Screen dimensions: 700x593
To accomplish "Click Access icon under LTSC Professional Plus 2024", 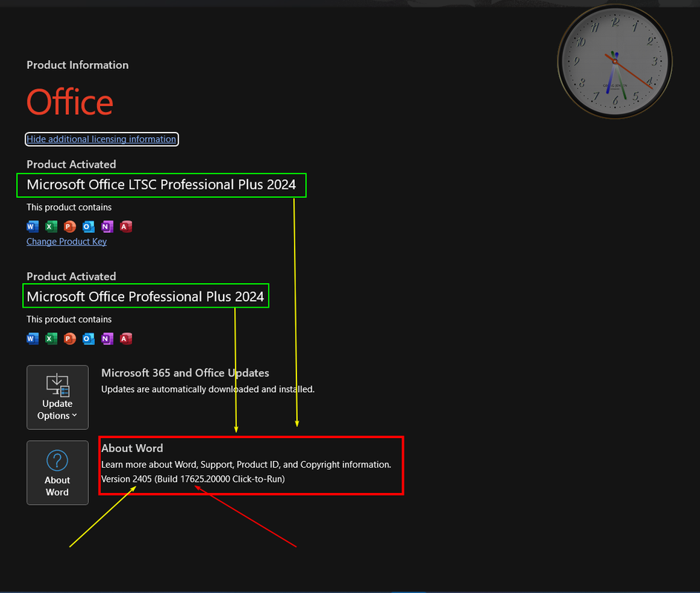I will [126, 227].
